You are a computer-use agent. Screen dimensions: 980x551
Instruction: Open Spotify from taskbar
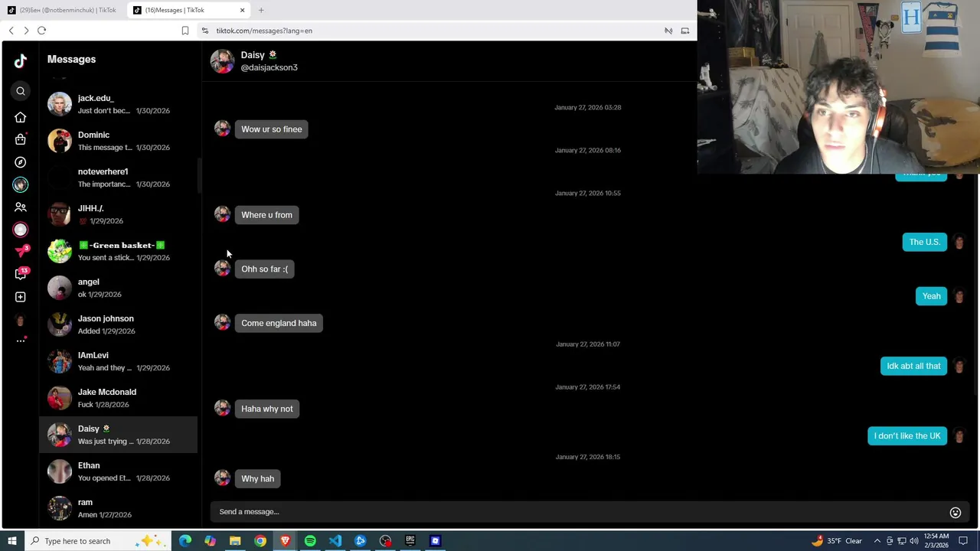click(310, 541)
